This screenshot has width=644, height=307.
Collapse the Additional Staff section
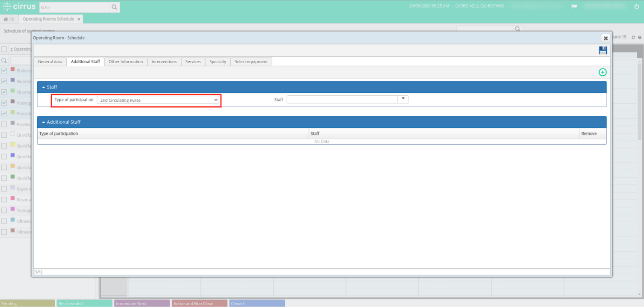(x=43, y=122)
